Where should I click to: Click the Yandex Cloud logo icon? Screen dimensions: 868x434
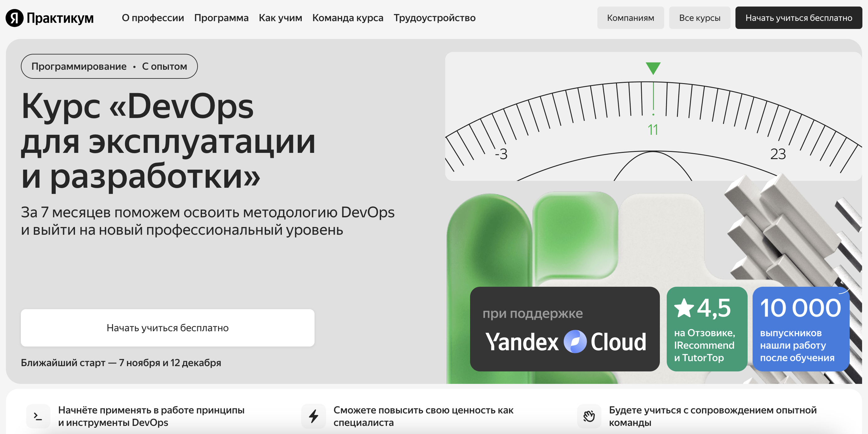click(x=575, y=342)
